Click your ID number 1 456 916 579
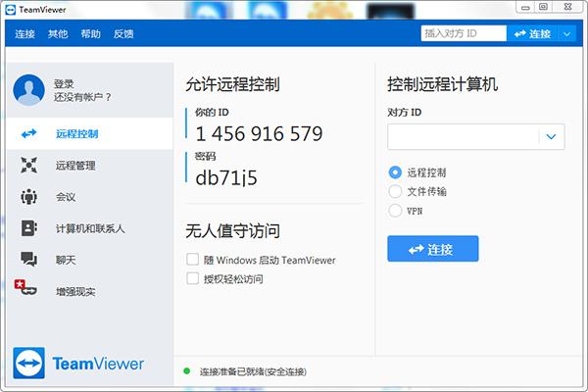 259,134
